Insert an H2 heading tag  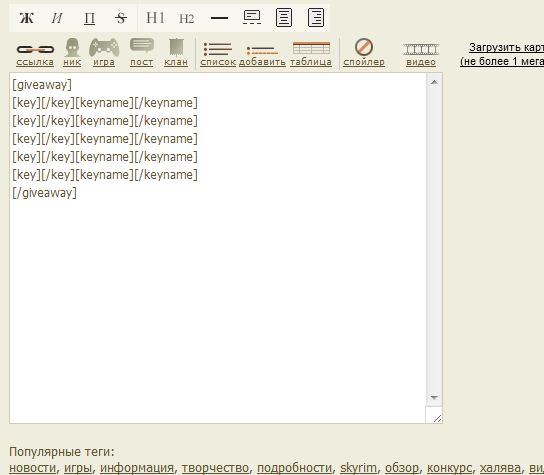click(186, 18)
